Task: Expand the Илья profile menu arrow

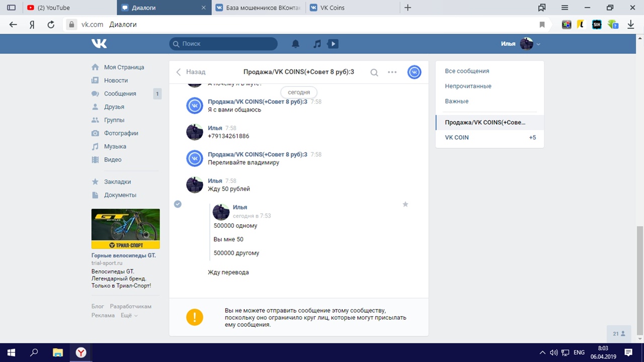Action: (x=538, y=44)
